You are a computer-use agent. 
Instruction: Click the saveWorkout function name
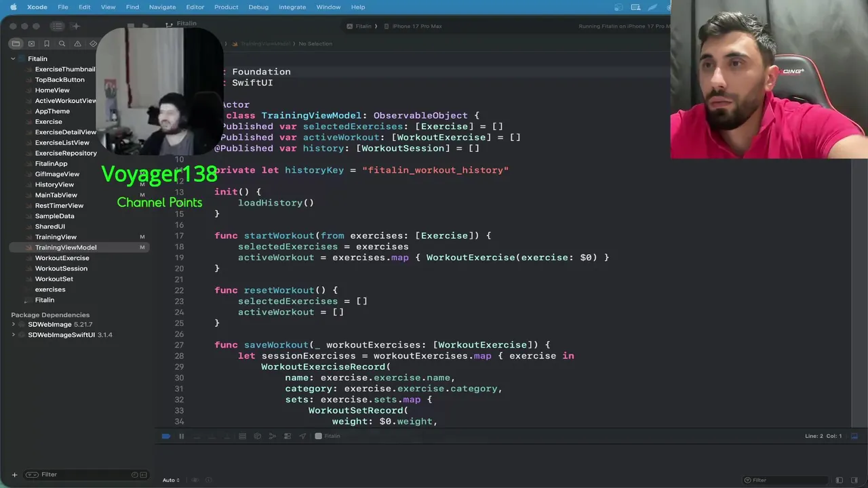pyautogui.click(x=276, y=345)
